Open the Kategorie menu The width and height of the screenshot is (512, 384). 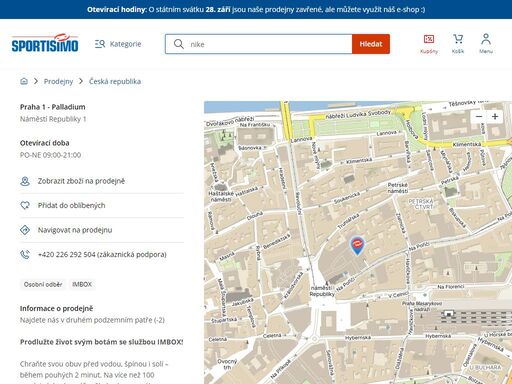pos(118,44)
